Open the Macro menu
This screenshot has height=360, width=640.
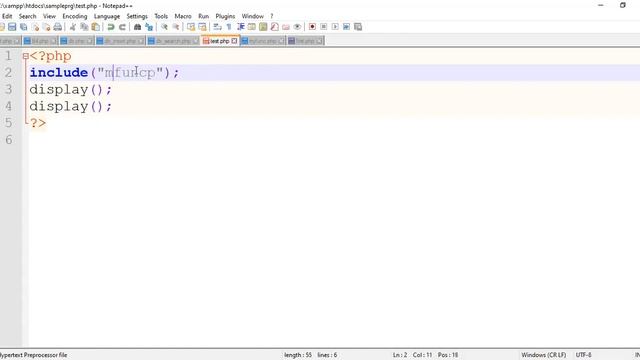pyautogui.click(x=183, y=16)
